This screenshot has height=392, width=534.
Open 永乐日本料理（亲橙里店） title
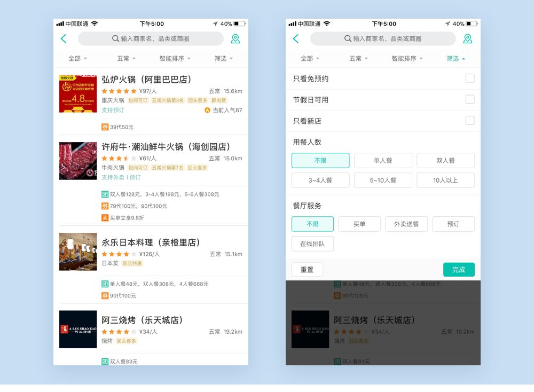[151, 242]
